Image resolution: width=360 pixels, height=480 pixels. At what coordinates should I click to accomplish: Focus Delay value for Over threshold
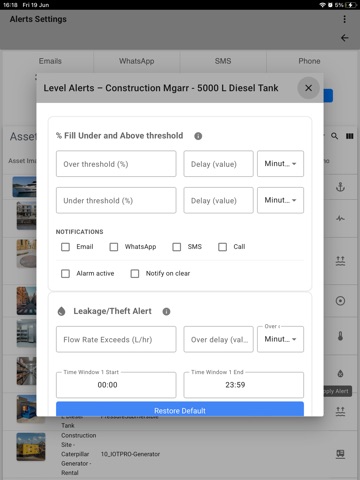tap(218, 164)
